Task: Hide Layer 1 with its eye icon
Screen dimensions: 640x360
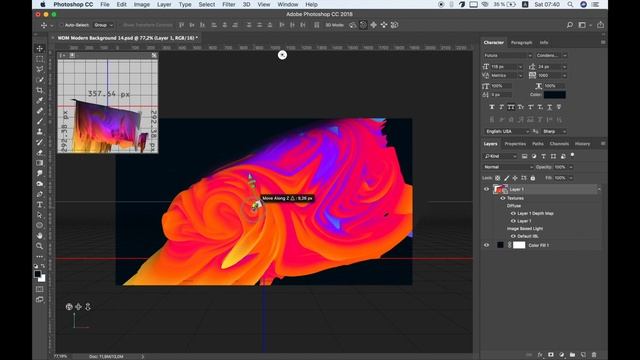Action: 486,189
